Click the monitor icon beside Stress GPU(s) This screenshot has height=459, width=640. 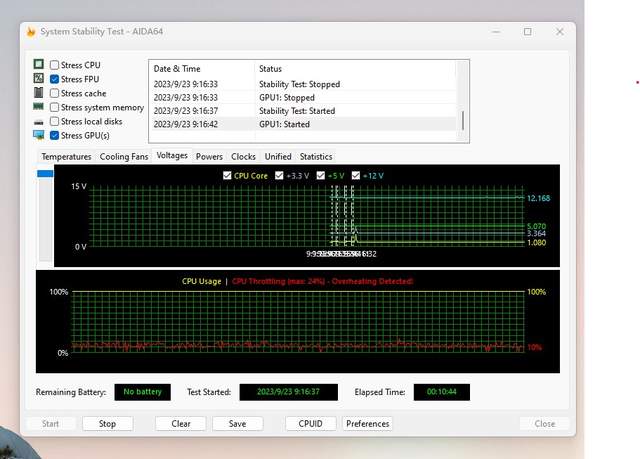(38, 135)
